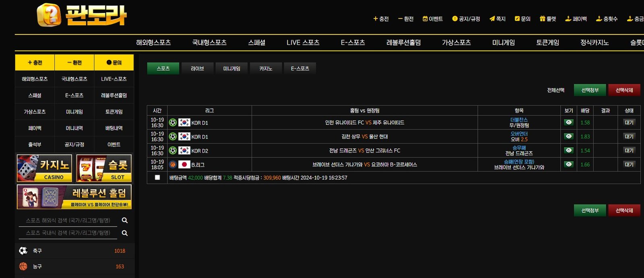644x278 pixels.
Task: Expand the 농구 sports category row
Action: click(74, 266)
